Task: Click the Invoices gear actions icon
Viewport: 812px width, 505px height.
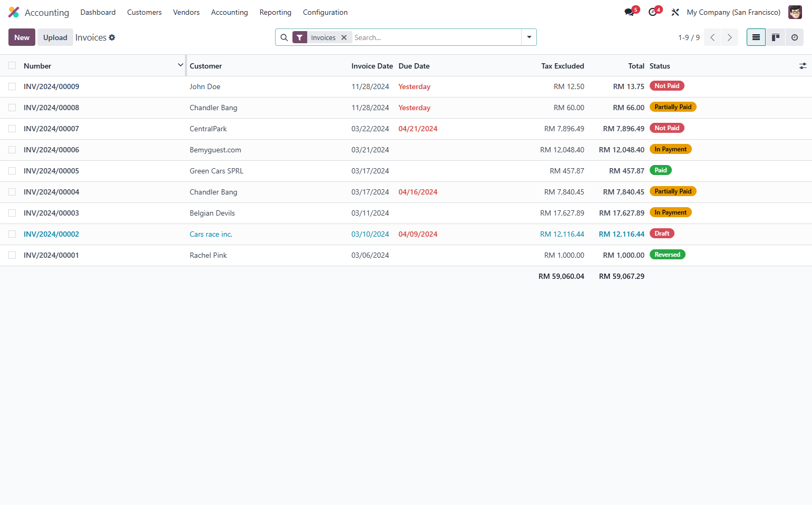Action: tap(112, 37)
